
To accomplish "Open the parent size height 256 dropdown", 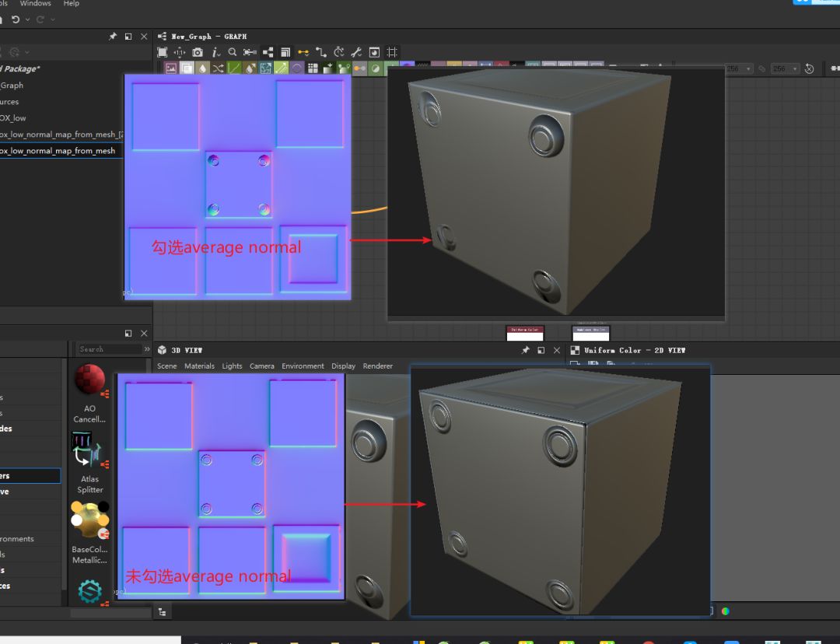I will pyautogui.click(x=786, y=68).
